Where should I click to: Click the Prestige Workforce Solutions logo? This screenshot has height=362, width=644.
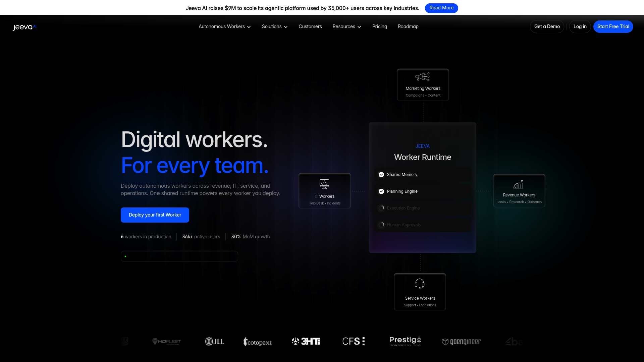click(x=405, y=341)
